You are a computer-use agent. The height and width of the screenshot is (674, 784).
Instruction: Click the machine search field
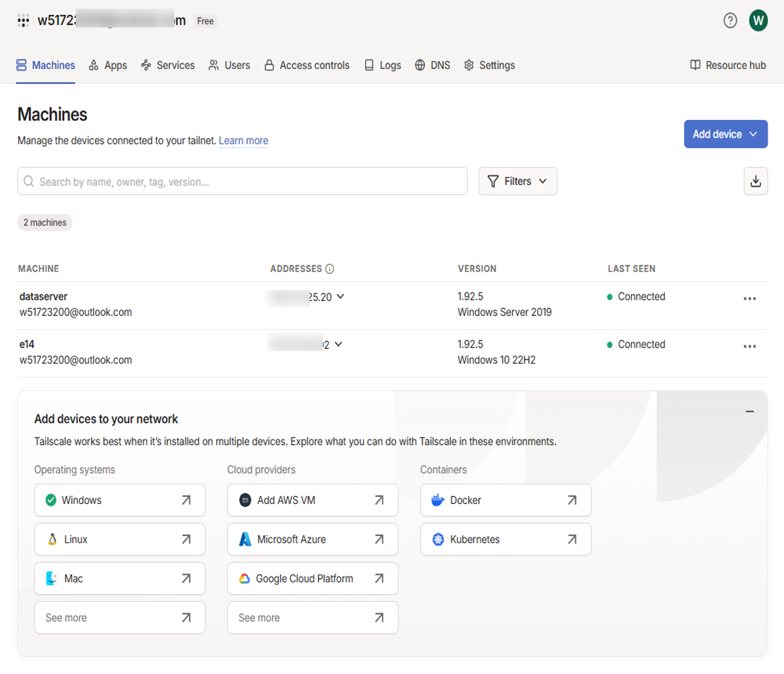(243, 181)
